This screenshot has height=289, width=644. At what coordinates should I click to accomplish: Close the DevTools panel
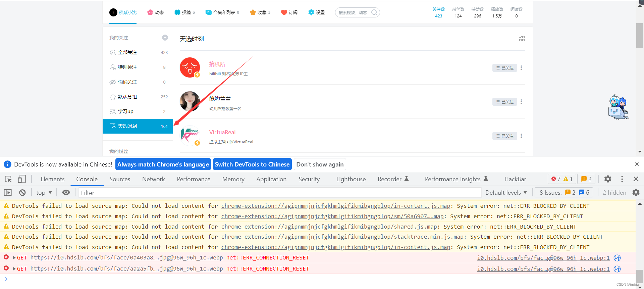[x=636, y=179]
